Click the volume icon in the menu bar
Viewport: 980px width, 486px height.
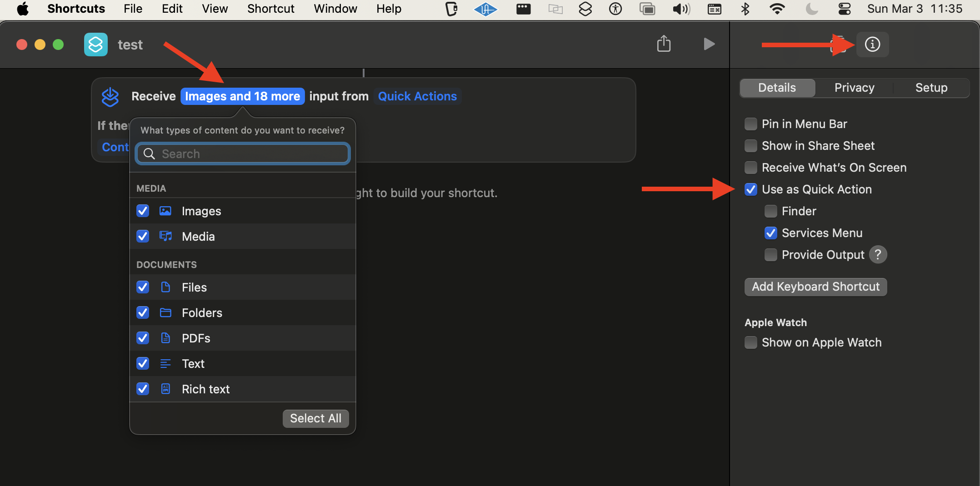681,9
